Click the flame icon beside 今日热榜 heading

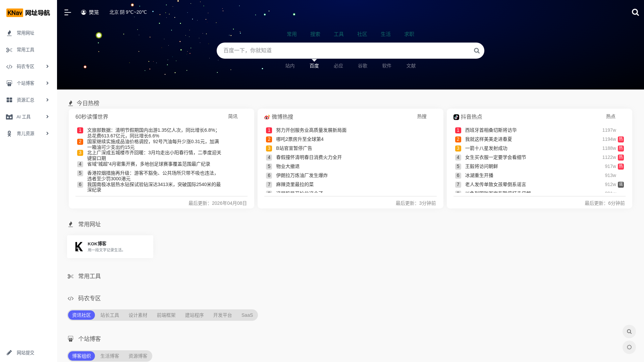click(70, 103)
